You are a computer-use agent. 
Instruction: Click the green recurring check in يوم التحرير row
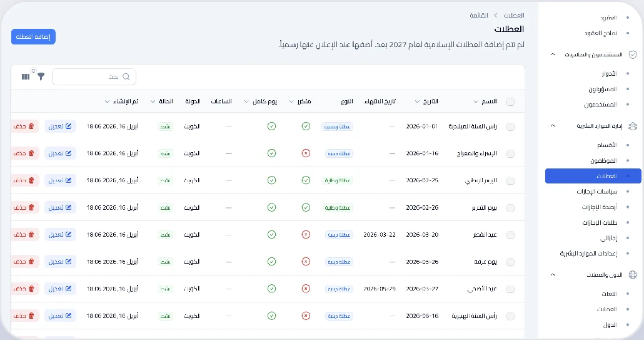pos(306,208)
